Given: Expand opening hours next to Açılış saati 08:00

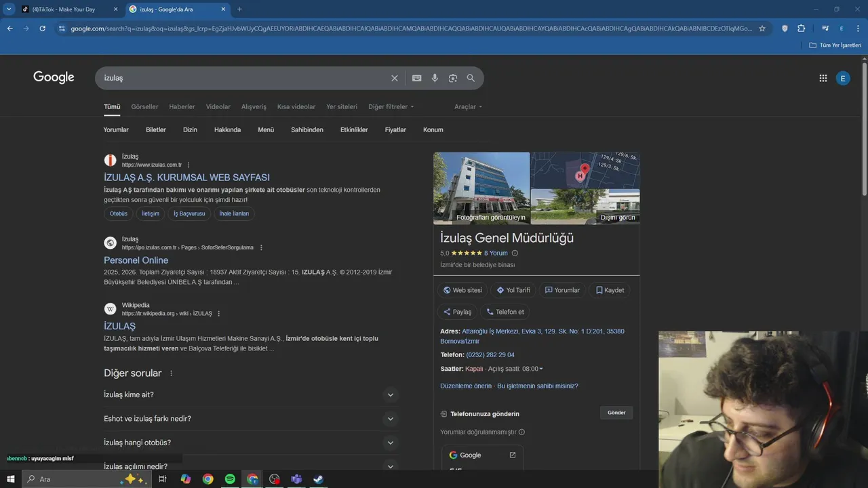Looking at the screenshot, I should tap(541, 369).
